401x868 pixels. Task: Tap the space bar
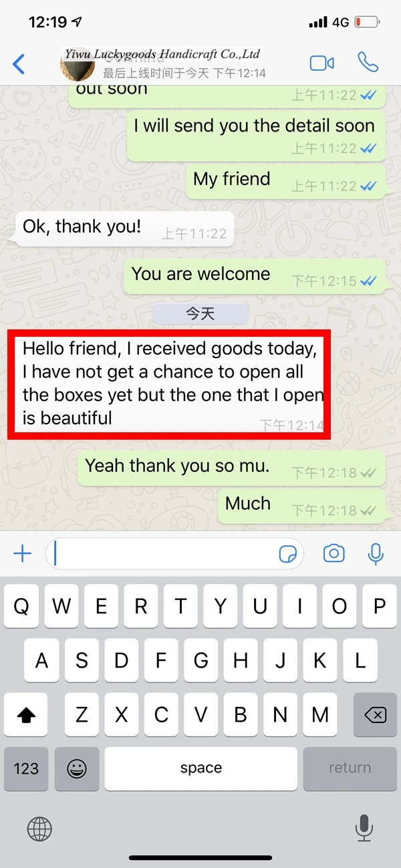pos(200,768)
